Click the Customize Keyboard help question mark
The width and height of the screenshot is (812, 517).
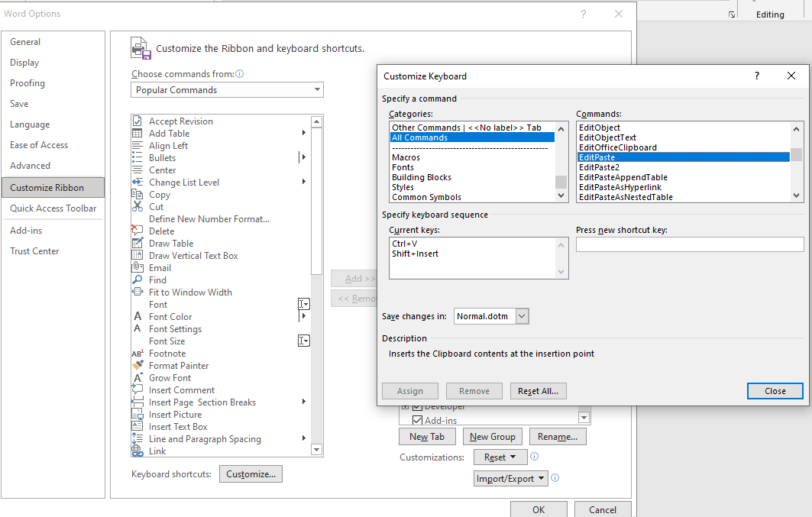tap(756, 76)
